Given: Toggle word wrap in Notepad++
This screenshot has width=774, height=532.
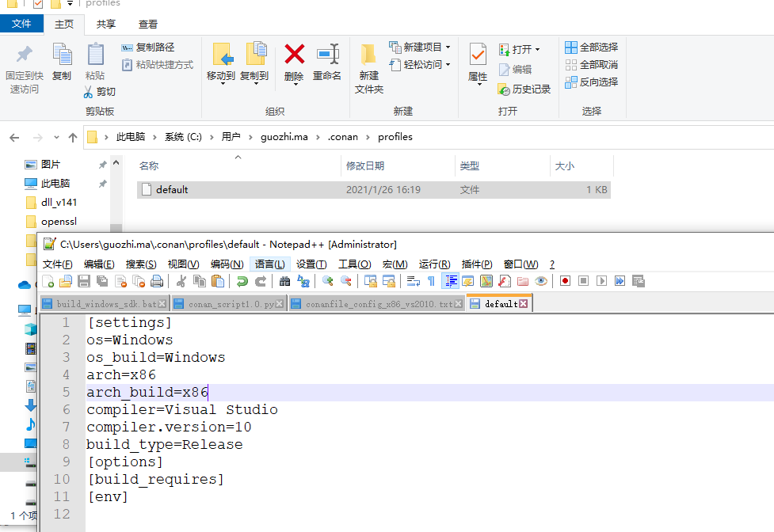Looking at the screenshot, I should point(411,282).
